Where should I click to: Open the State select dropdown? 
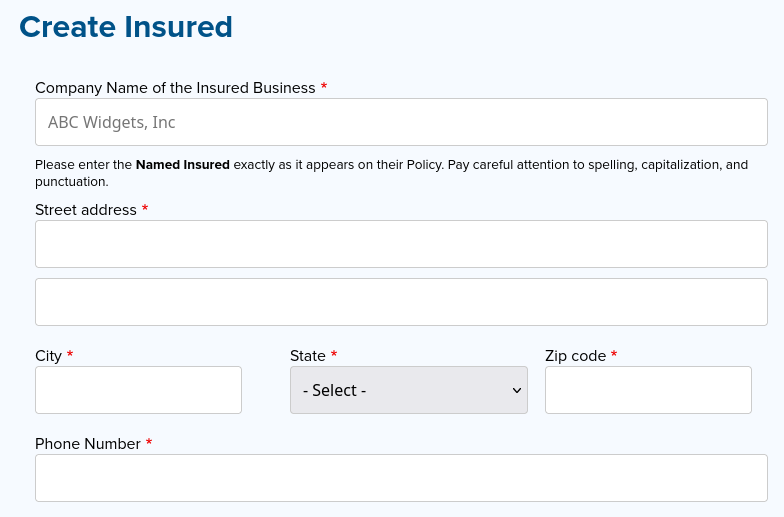(x=408, y=390)
